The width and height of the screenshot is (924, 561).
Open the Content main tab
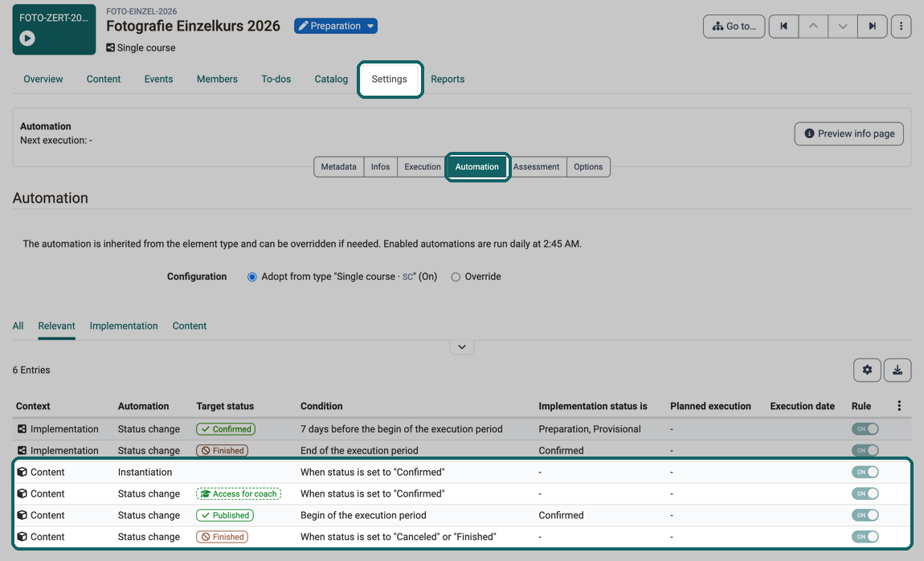(x=104, y=79)
